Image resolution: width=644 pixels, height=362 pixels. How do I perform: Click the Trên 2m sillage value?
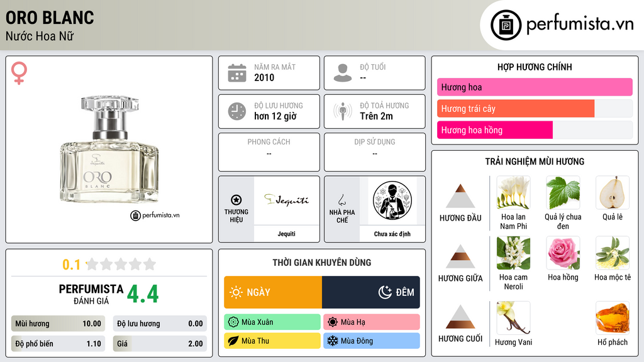tap(376, 116)
